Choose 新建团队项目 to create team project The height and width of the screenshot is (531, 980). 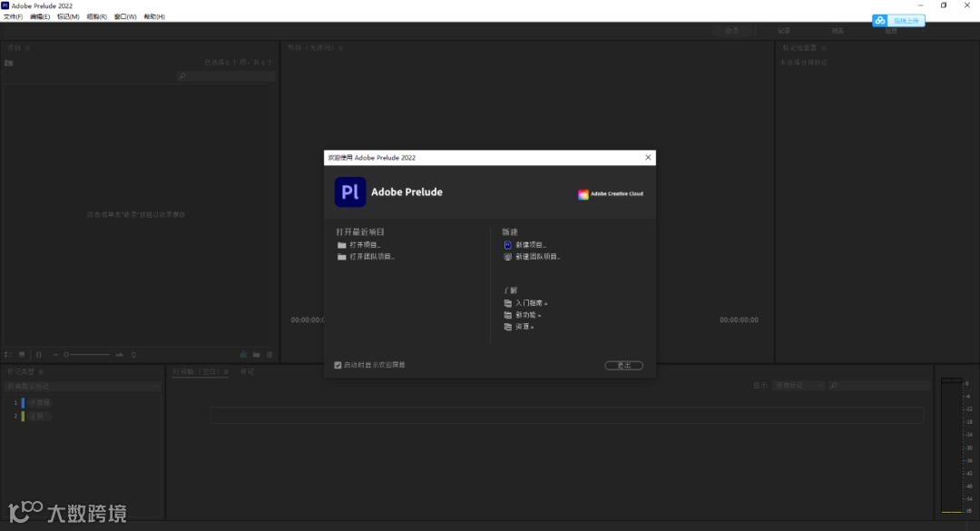point(537,257)
